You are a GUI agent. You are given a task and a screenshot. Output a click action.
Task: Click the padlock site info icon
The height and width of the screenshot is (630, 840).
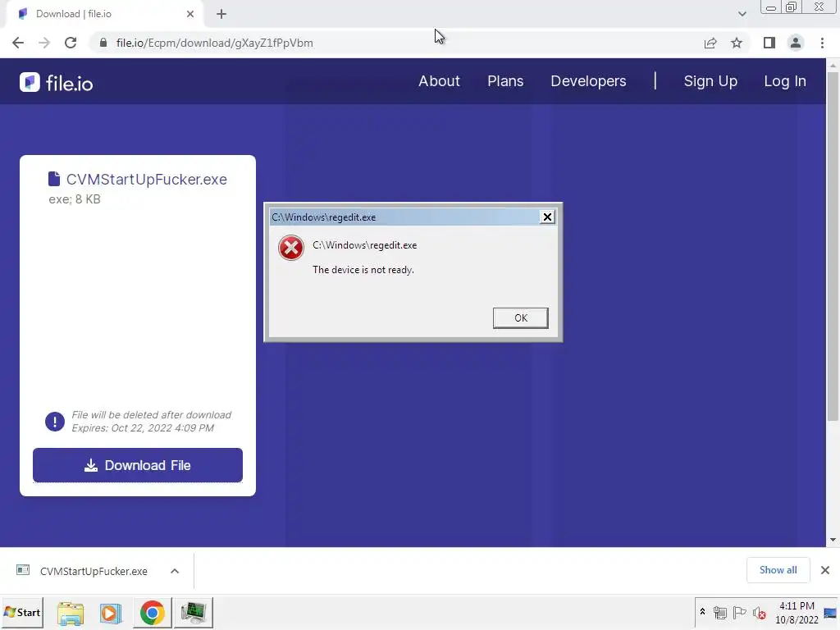click(x=103, y=43)
